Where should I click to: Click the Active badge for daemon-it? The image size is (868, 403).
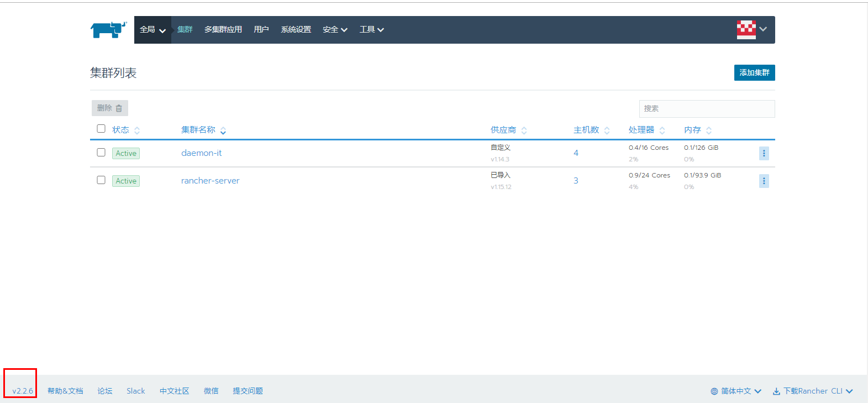126,154
